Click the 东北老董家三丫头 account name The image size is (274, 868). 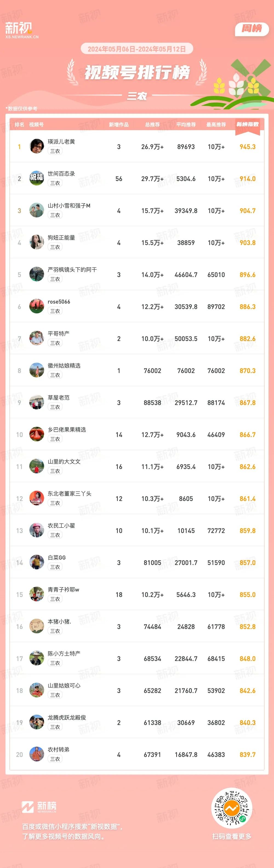tap(70, 494)
